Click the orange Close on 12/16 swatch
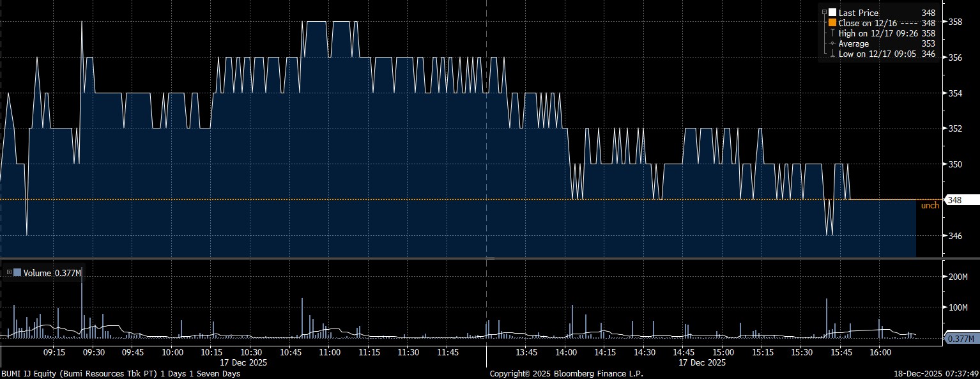This screenshot has width=980, height=379. click(832, 23)
